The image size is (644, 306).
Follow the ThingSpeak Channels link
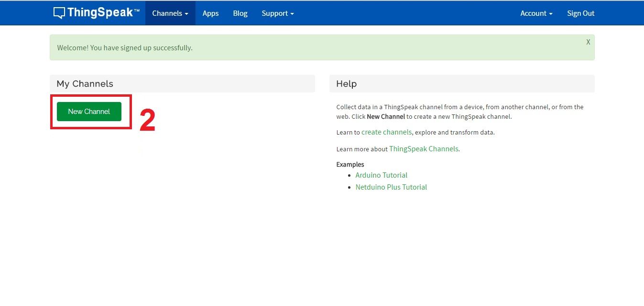pyautogui.click(x=424, y=149)
